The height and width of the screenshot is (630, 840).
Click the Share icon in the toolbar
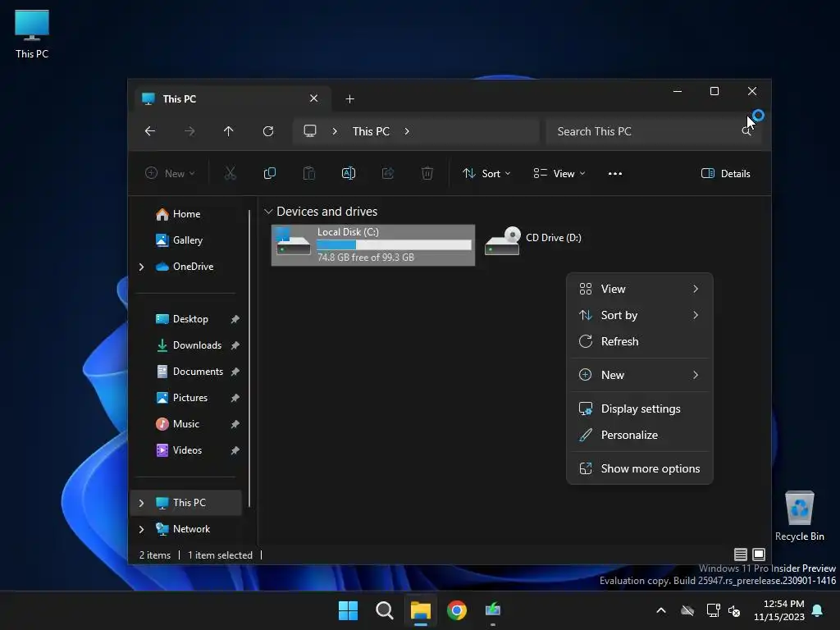coord(388,173)
